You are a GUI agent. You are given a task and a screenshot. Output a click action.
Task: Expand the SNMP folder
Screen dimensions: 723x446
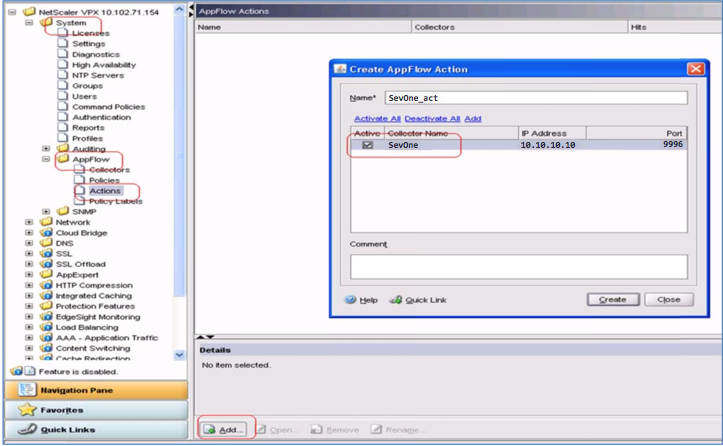46,211
